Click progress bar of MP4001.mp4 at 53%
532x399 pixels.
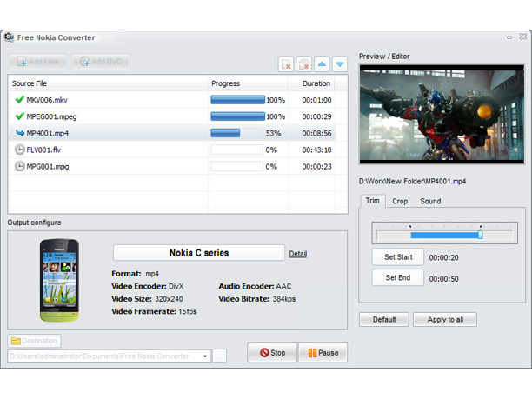click(x=236, y=133)
